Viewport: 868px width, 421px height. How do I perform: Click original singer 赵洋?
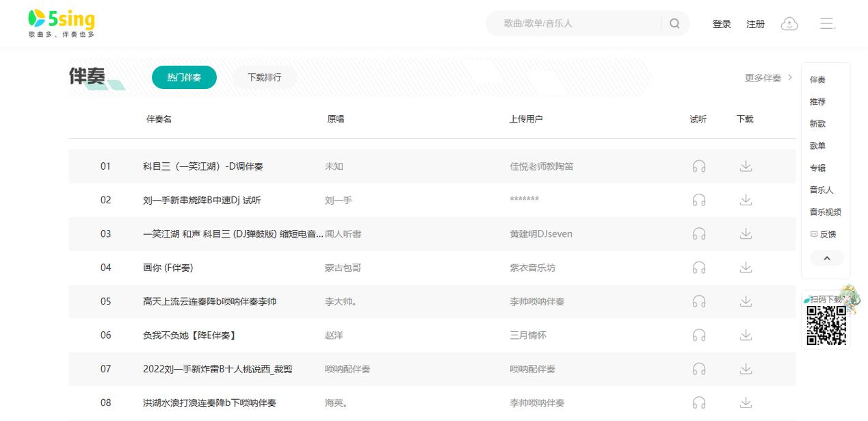334,335
